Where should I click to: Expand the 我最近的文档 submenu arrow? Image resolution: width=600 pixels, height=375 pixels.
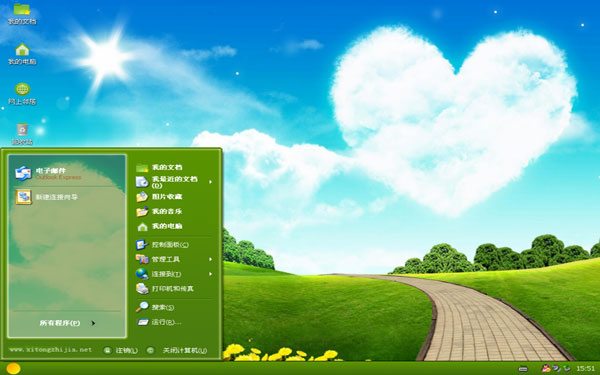[x=210, y=182]
